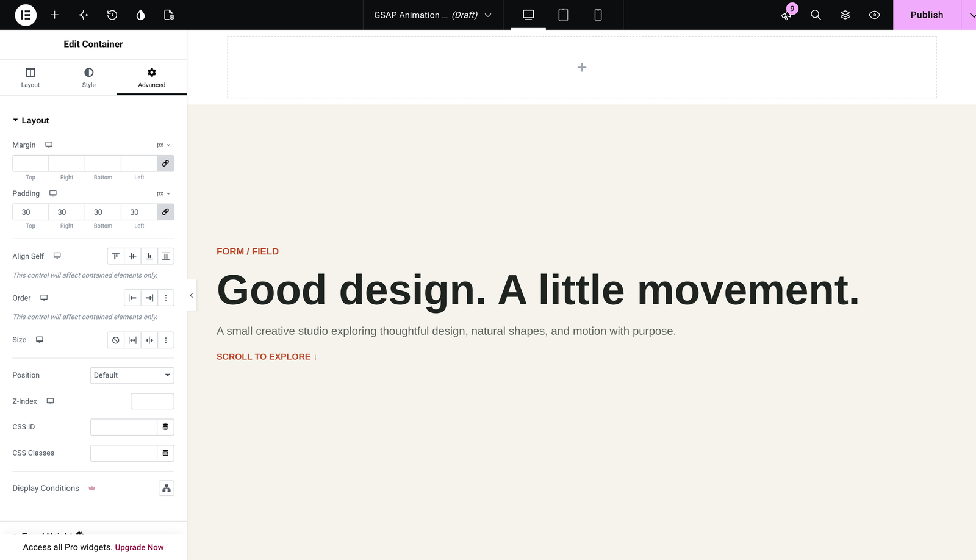Open What's New notifications icon
This screenshot has width=976, height=560.
[x=787, y=15]
